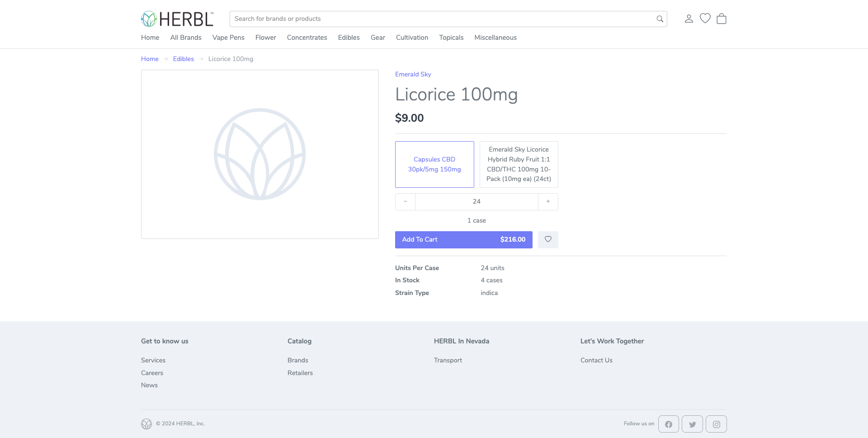Select the Emerald Sky Licorice Hybrid Ruby Fruit variant
Image resolution: width=868 pixels, height=438 pixels.
(519, 164)
